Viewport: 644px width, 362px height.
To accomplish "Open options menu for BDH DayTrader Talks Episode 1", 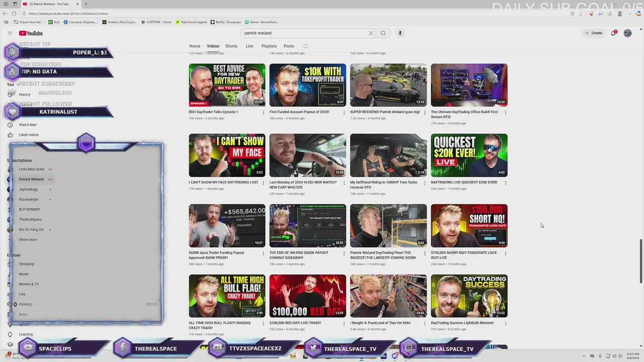I will [263, 113].
